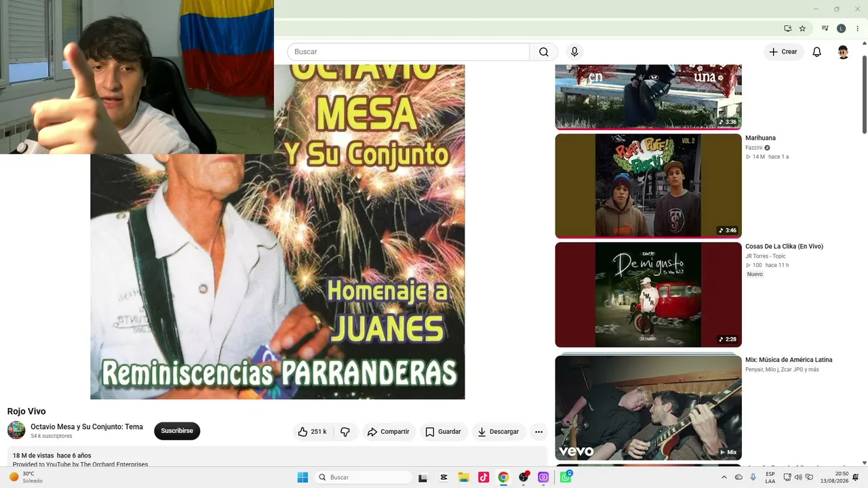868x488 pixels.
Task: Click the microphone tray icon
Action: (x=753, y=477)
